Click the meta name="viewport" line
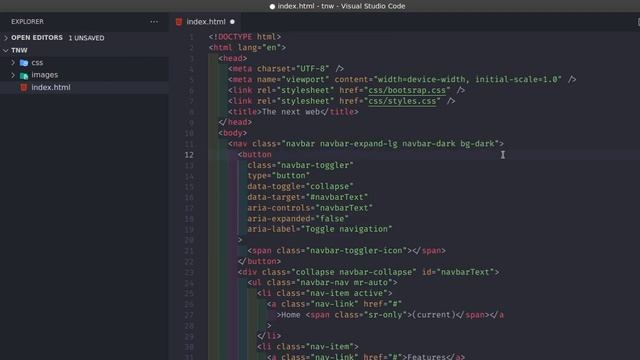The height and width of the screenshot is (360, 640). 402,79
